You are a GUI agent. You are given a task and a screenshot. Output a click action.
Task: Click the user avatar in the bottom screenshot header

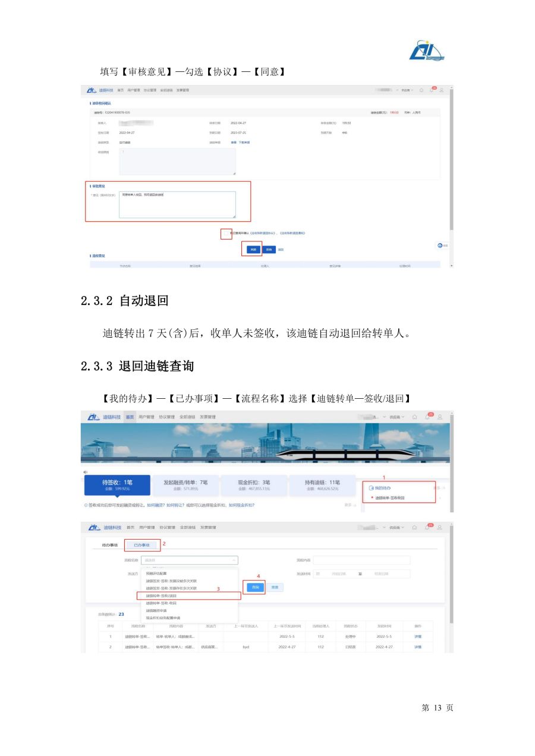coord(440,527)
